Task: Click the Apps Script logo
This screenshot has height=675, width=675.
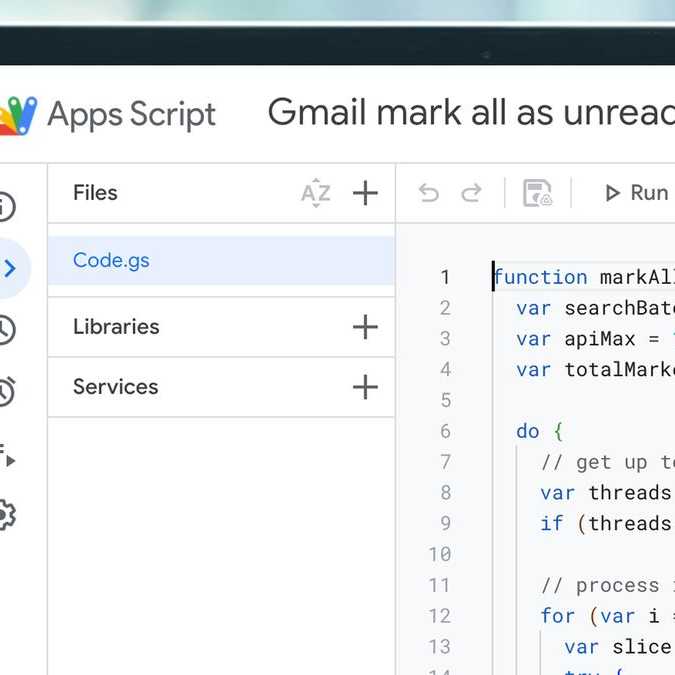Action: coord(20,115)
